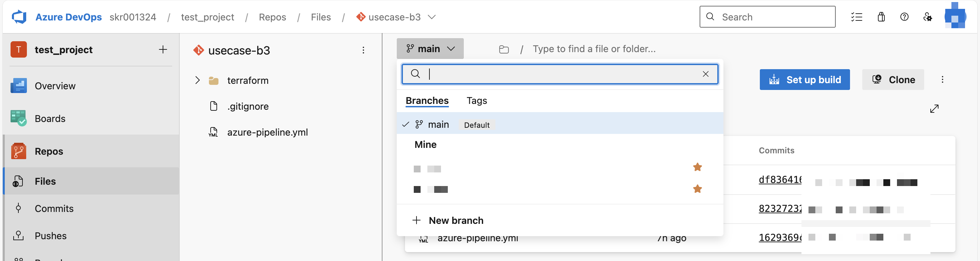Open the Help question mark icon
Screen dimensions: 980x261
pos(904,17)
